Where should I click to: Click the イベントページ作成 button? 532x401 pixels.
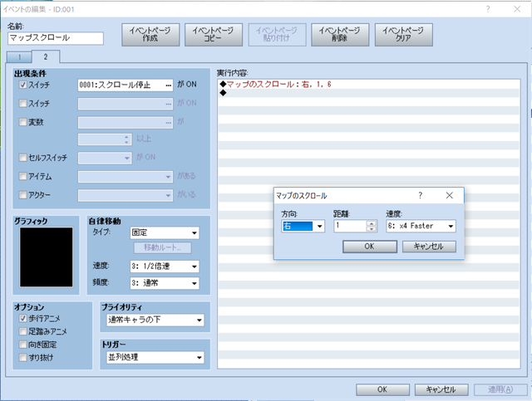point(150,35)
